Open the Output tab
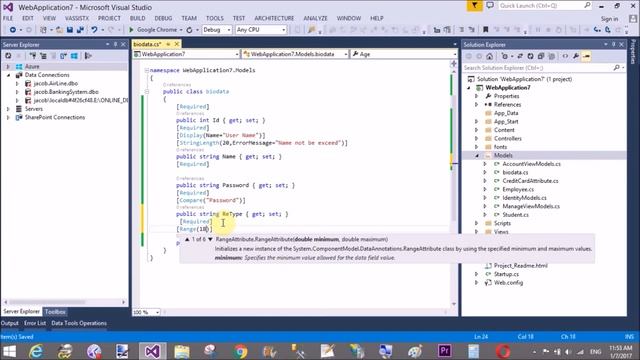The height and width of the screenshot is (360, 640). coord(9,323)
